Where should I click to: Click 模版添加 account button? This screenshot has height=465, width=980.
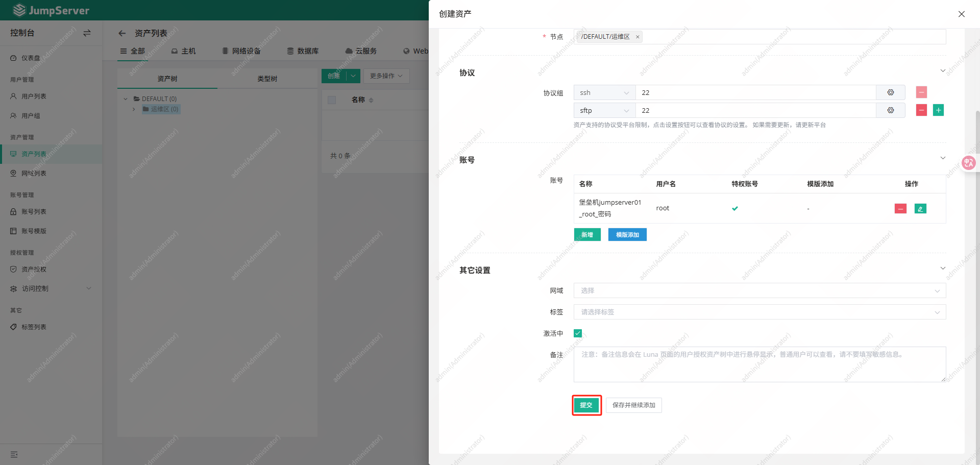pyautogui.click(x=627, y=235)
